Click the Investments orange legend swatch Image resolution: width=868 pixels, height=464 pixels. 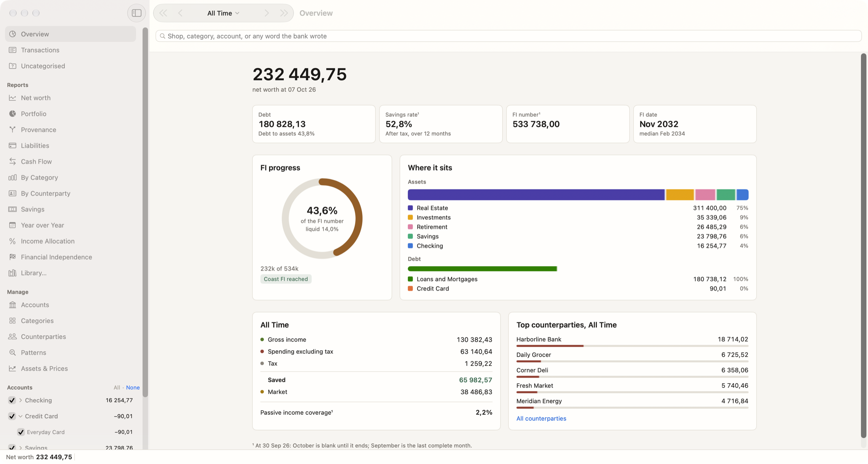pyautogui.click(x=410, y=217)
